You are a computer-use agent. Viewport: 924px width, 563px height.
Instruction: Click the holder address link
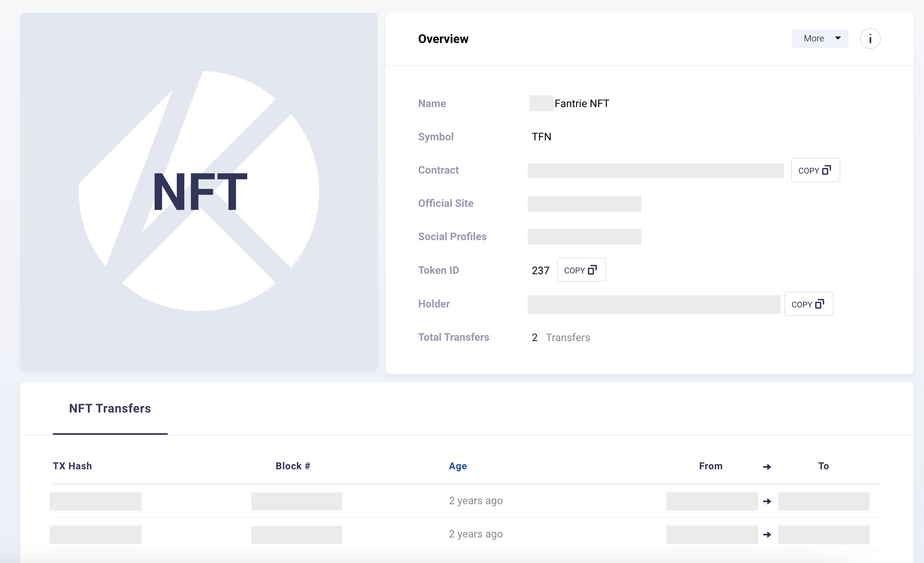pos(654,304)
